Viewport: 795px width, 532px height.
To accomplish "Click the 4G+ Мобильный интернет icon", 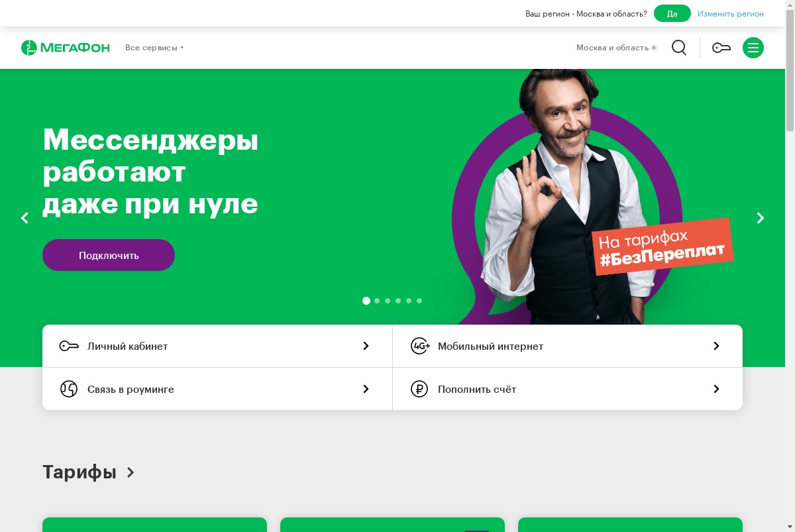I will pos(420,346).
